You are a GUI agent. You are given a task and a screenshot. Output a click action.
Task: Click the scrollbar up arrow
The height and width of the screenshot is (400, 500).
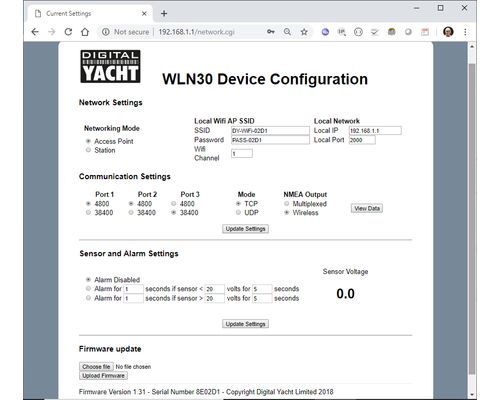(x=472, y=46)
